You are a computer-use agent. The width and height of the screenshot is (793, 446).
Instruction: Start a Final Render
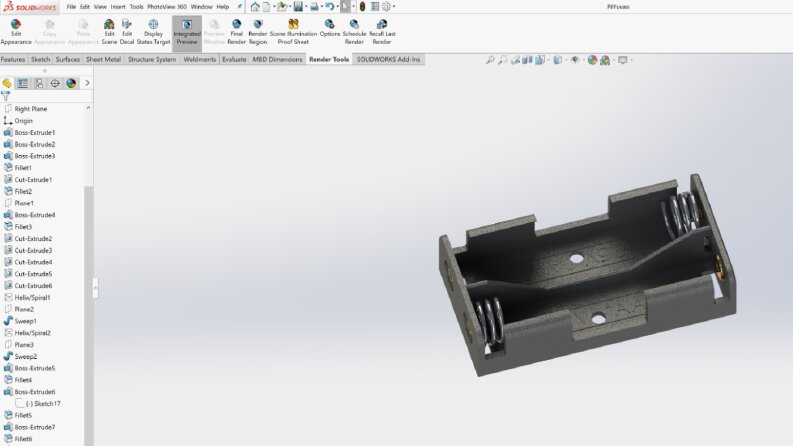(236, 32)
